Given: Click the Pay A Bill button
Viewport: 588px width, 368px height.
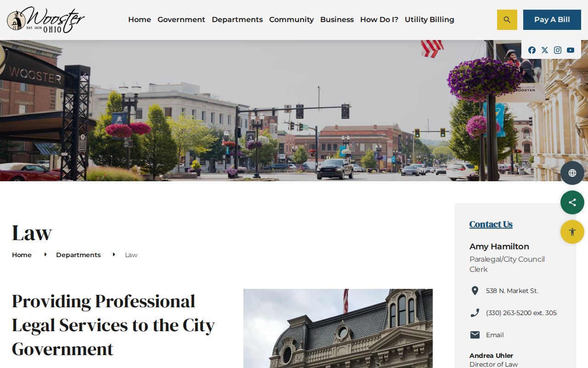Looking at the screenshot, I should [552, 20].
